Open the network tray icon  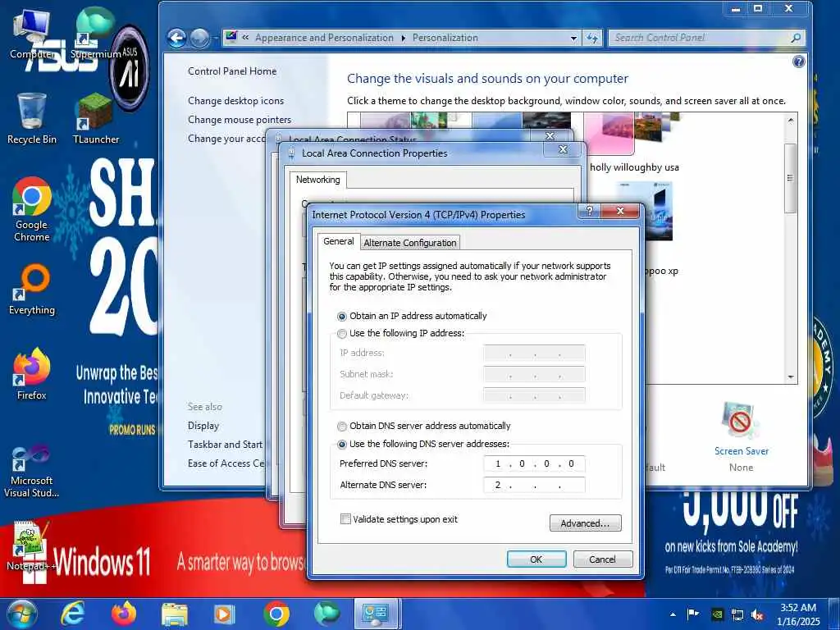[737, 615]
